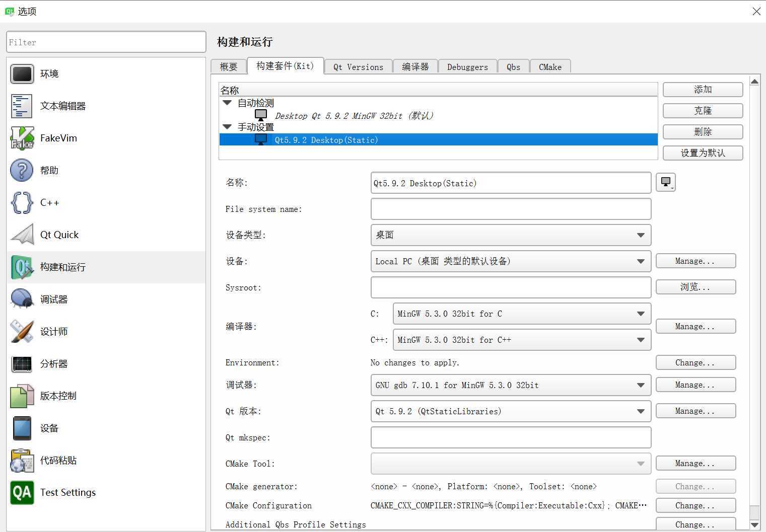Click the Filter search field
This screenshot has width=766, height=532.
point(106,42)
